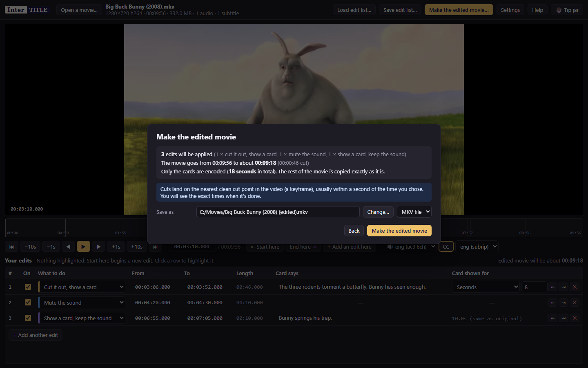
Task: Click the InterTITLE logo
Action: tap(27, 10)
